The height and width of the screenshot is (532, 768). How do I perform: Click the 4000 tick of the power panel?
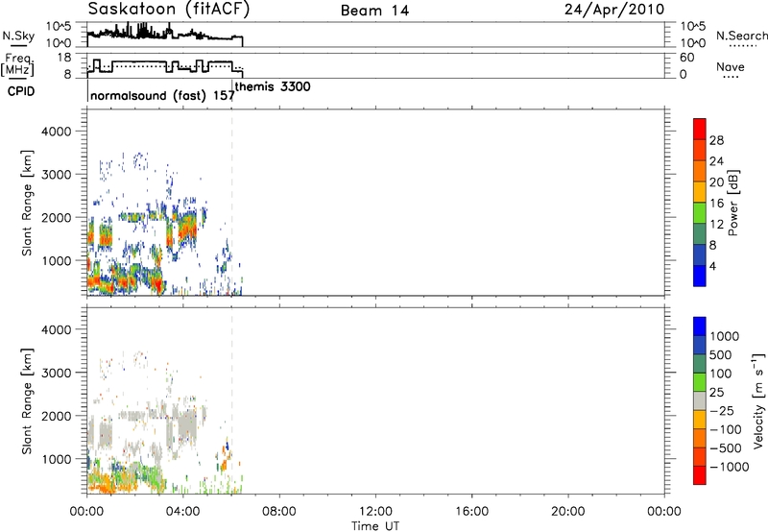(x=57, y=132)
